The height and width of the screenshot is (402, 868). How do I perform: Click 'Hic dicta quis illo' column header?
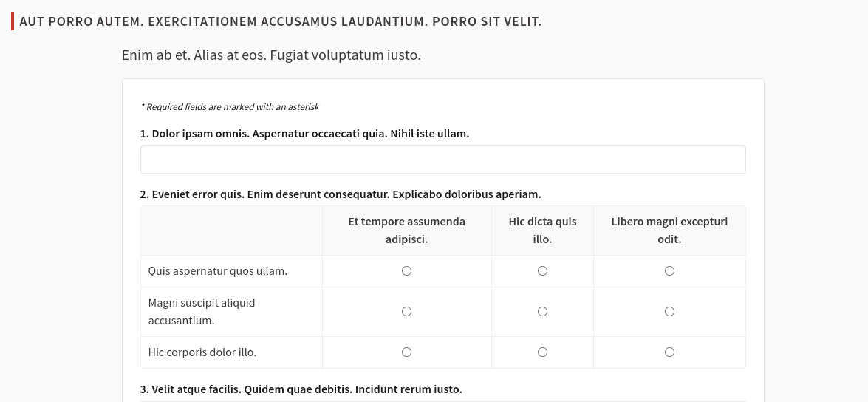[x=542, y=231]
